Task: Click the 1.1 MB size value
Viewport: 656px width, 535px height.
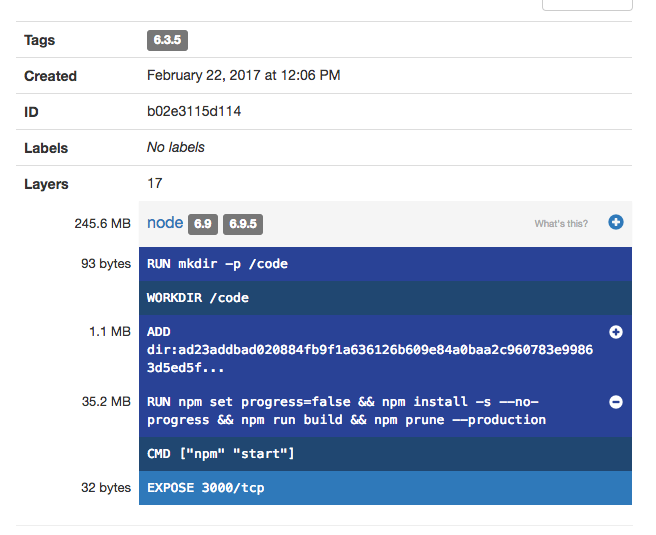Action: 110,332
